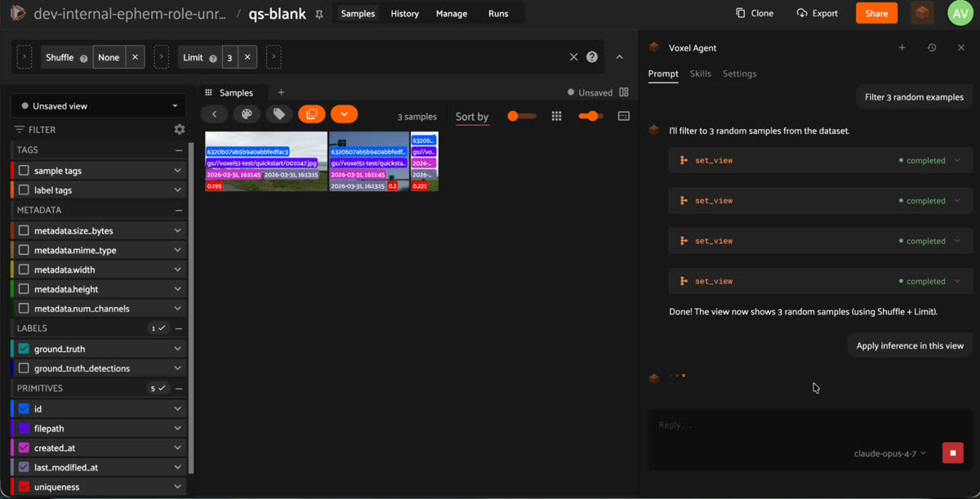980x499 pixels.
Task: Toggle the switch right of the grid icon
Action: click(x=590, y=116)
